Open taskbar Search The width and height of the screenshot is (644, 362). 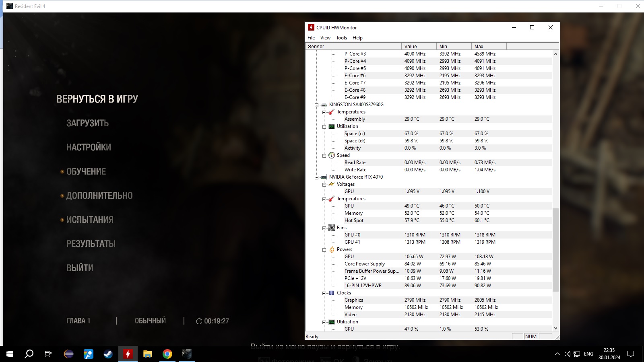click(29, 354)
